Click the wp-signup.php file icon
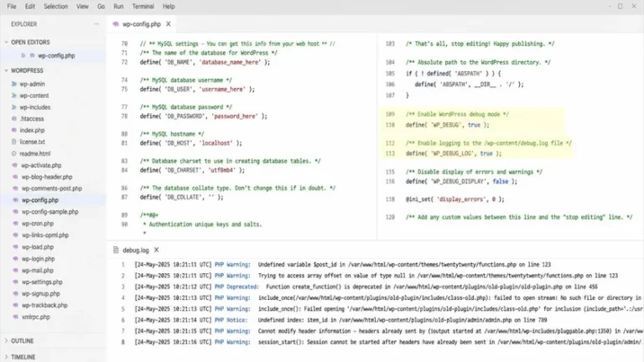Viewport: 644px width, 362px height. point(15,293)
